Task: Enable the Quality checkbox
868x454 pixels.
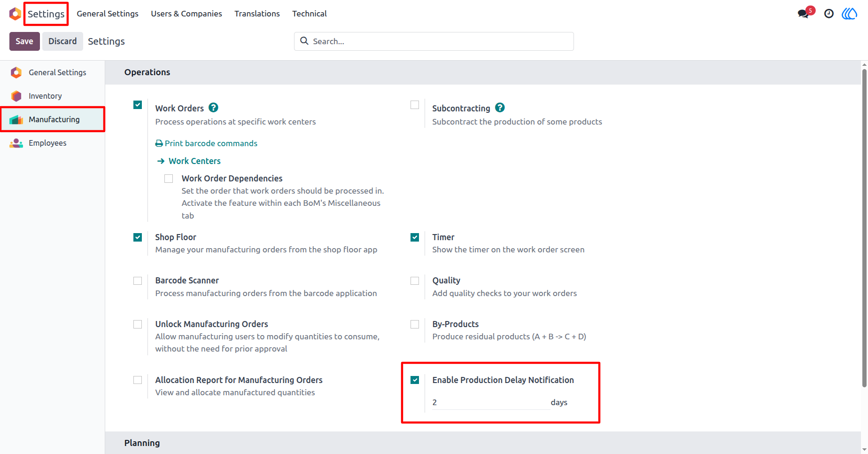Action: [x=415, y=281]
